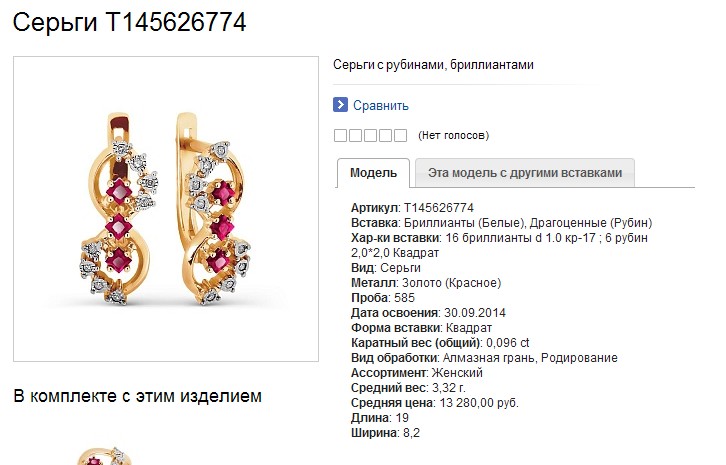Rate three stars using third rating box
Viewport: 726px width, 465px height.
(370, 135)
